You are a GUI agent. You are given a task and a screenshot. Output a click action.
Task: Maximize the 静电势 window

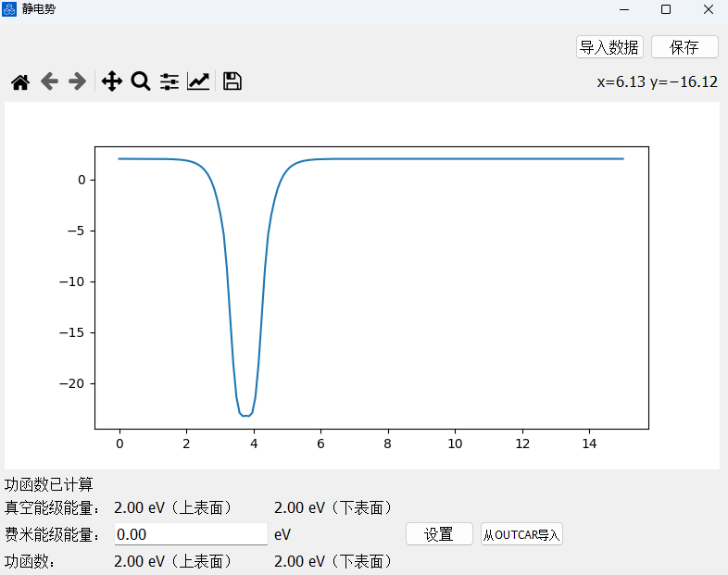coord(665,9)
